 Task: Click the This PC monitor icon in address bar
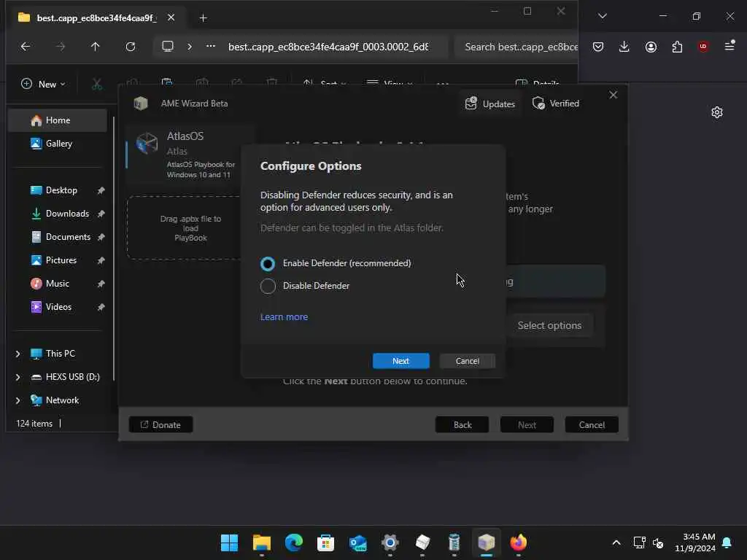(x=168, y=46)
